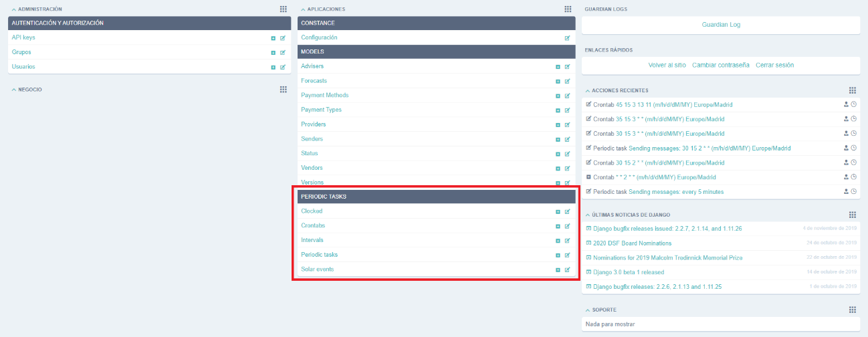Click user icon on Crontab * * 2 * * row

(846, 177)
